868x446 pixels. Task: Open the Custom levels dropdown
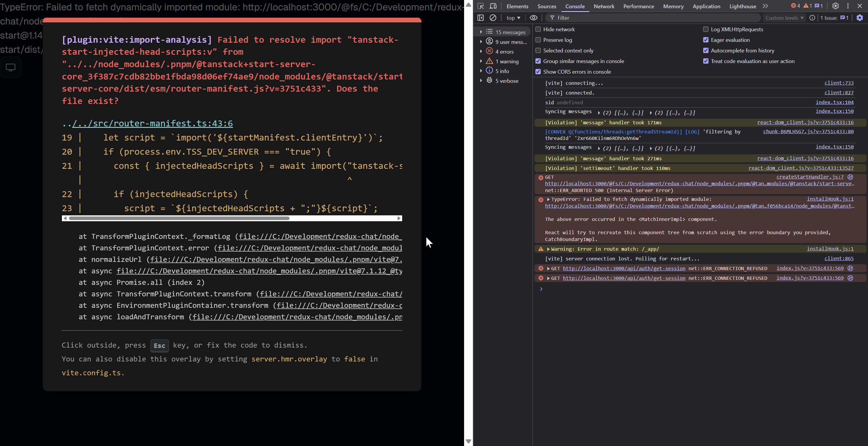pyautogui.click(x=784, y=18)
